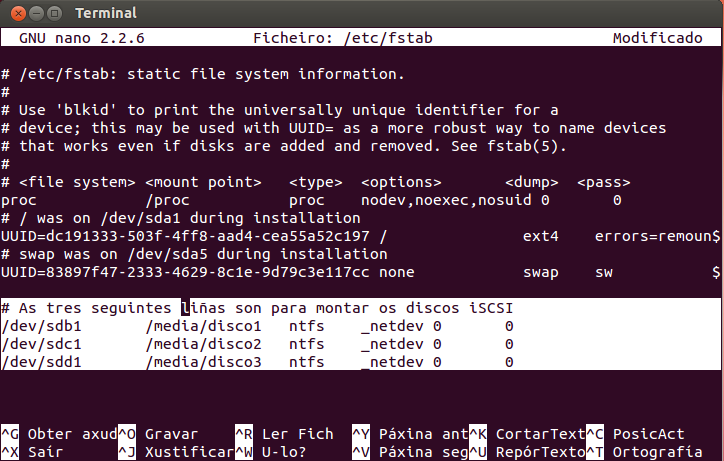Click '_netdev' on the disco3 line

(392, 362)
